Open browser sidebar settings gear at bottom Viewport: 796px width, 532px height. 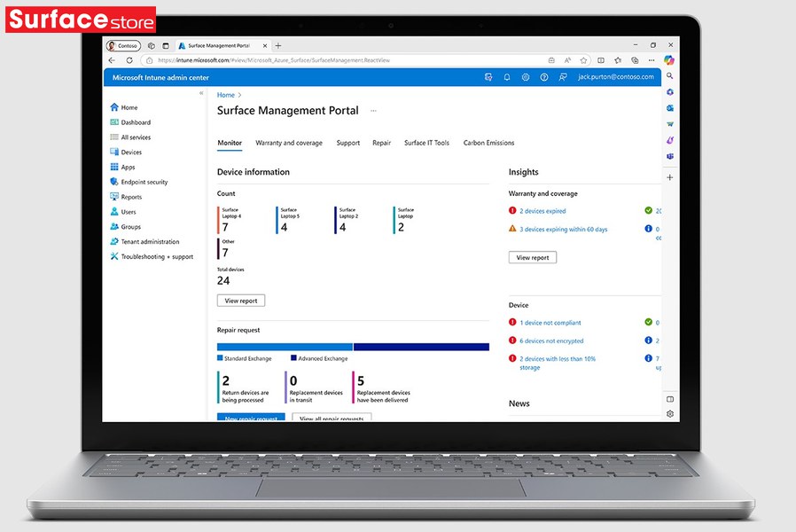(x=669, y=414)
